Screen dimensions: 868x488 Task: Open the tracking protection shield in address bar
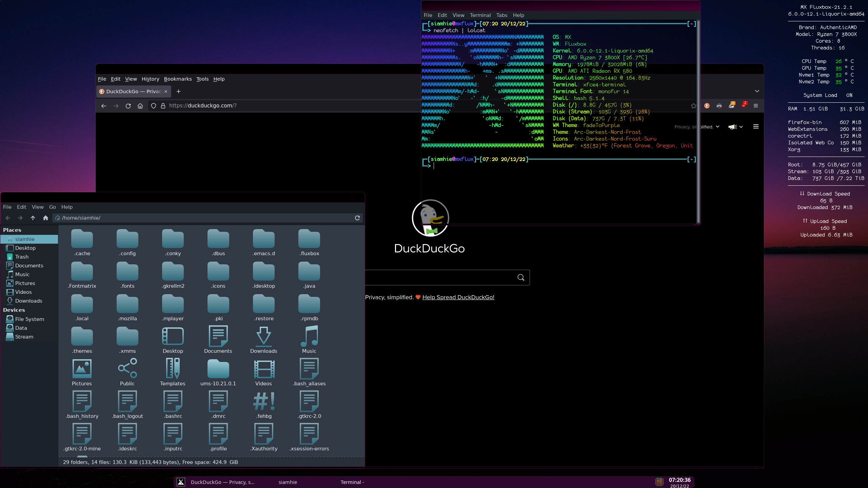pos(154,106)
